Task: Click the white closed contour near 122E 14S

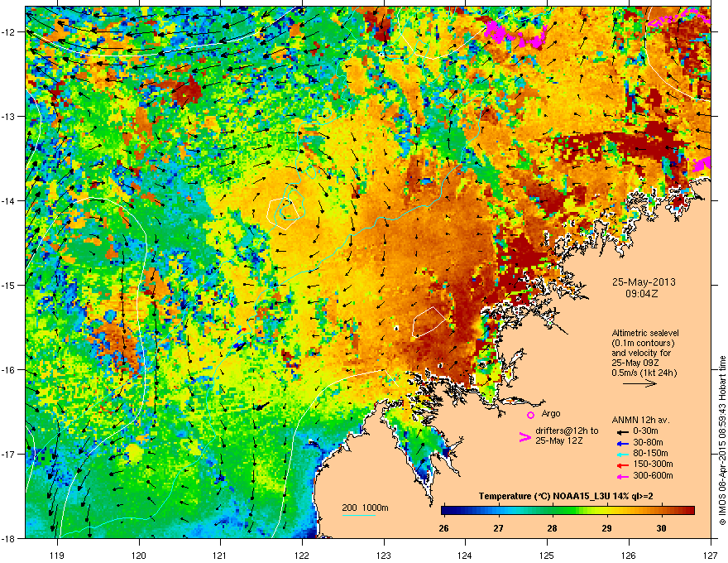Action: coord(283,214)
